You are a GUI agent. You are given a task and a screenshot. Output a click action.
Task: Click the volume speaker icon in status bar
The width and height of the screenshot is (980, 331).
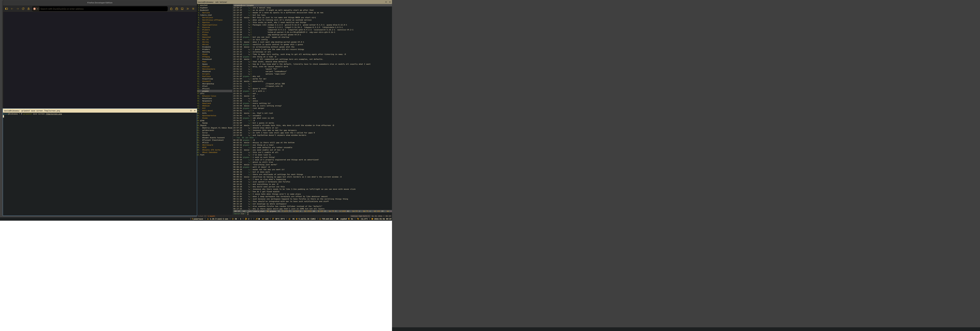(x=263, y=219)
